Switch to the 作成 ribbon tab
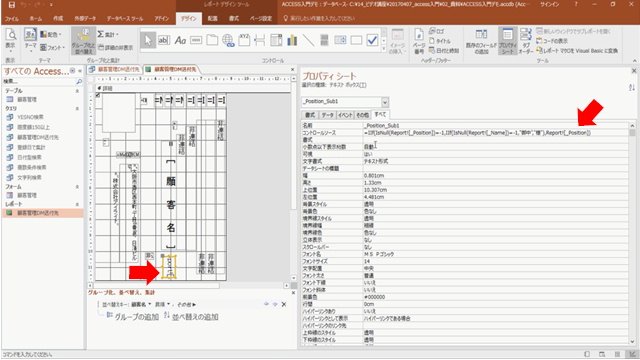This screenshot has width=640, height=360. tap(58, 18)
